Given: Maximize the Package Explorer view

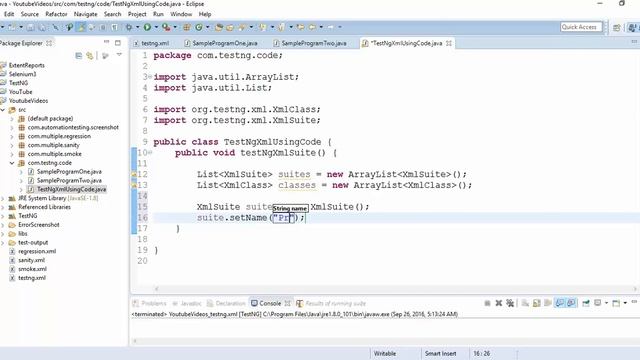Looking at the screenshot, I should point(118,43).
